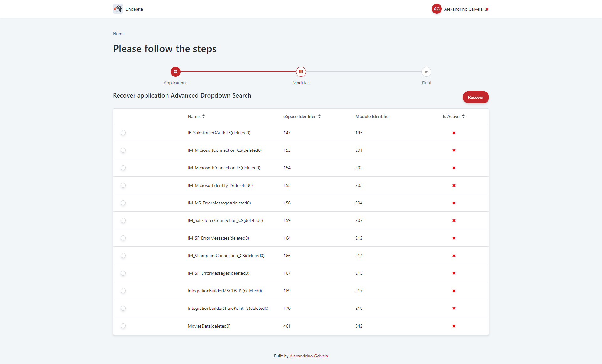
Task: Click the logout icon beside the username
Action: tap(487, 9)
